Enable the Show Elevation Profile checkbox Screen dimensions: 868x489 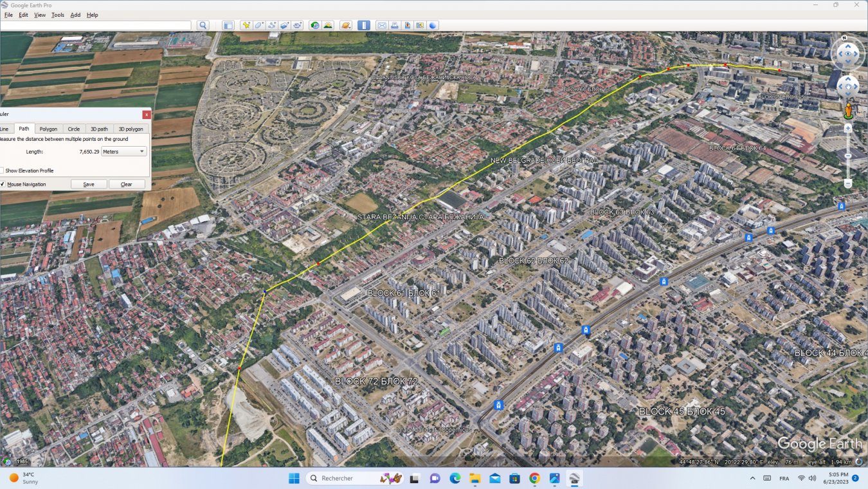[x=2, y=171]
